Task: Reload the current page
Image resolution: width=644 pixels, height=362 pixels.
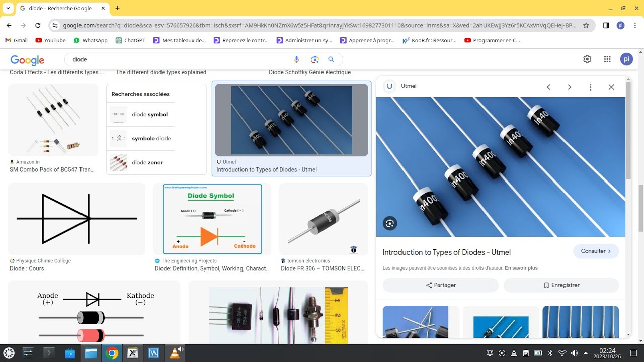Action: (38, 25)
